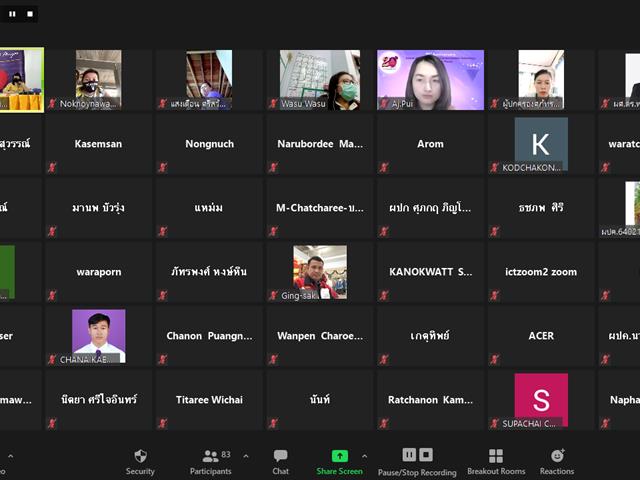This screenshot has height=480, width=640.
Task: Stop recording from the bottom toolbar
Action: coord(426,454)
